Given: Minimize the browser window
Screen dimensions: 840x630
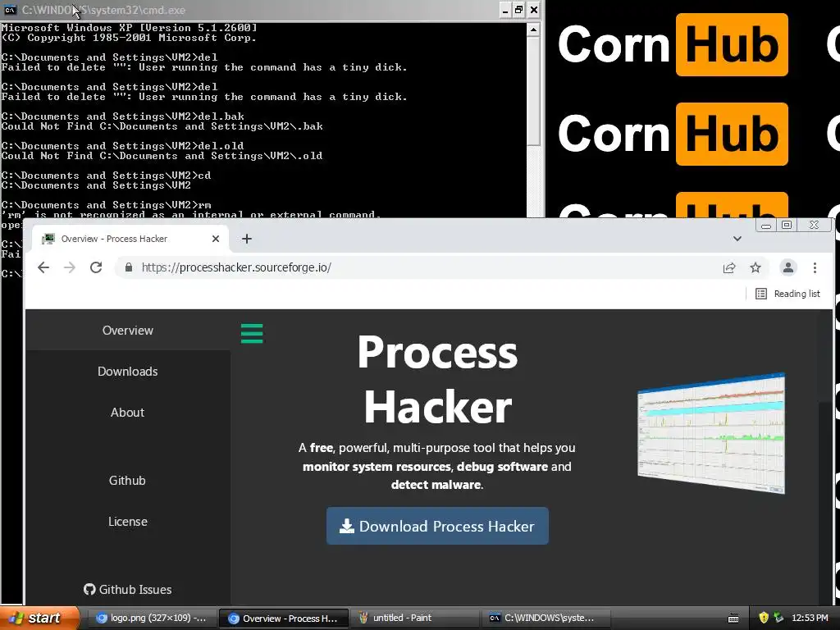Looking at the screenshot, I should [x=766, y=225].
